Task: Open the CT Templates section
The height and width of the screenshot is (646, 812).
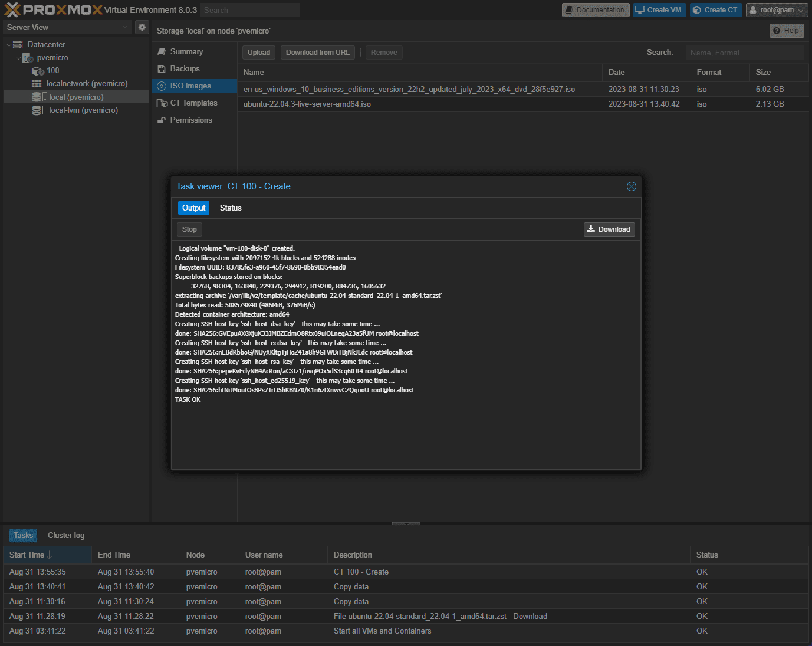Action: 193,103
